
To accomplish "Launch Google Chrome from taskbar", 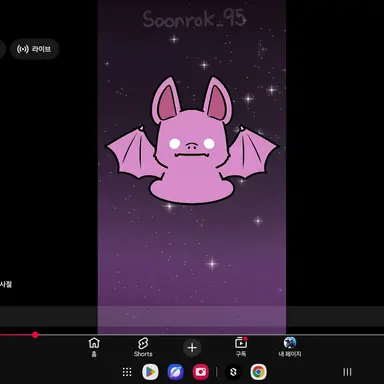I will tap(258, 372).
